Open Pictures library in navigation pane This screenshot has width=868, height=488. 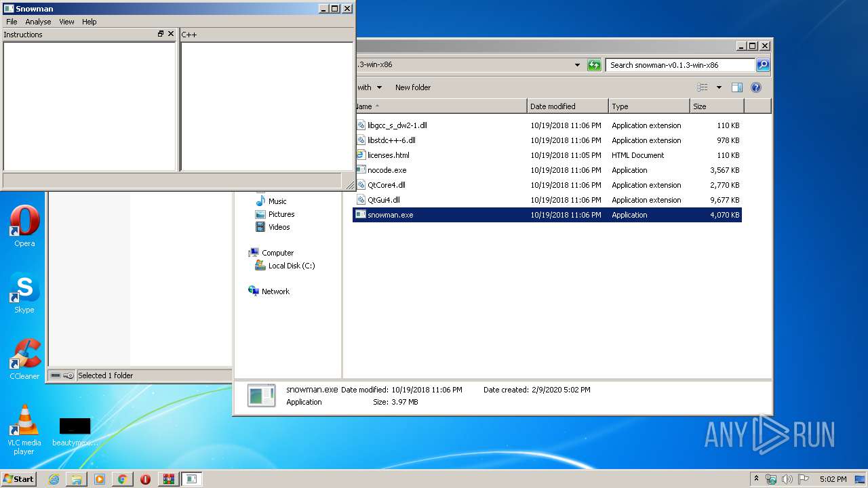point(281,214)
